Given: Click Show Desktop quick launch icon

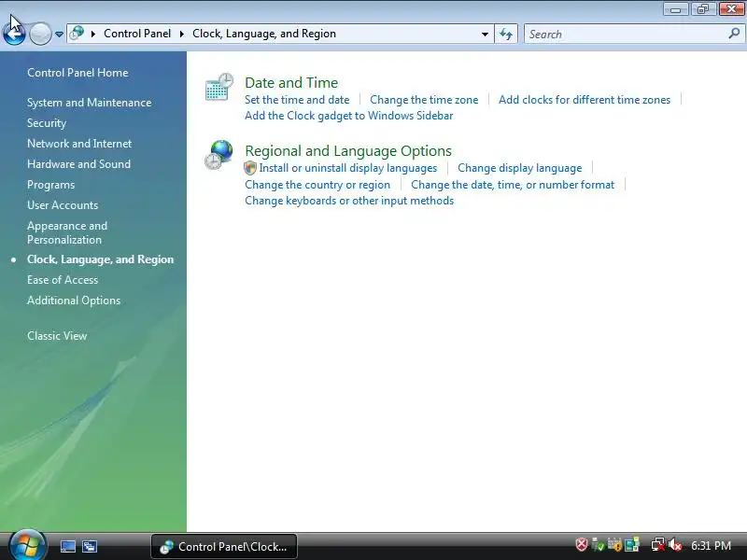Looking at the screenshot, I should [x=67, y=546].
